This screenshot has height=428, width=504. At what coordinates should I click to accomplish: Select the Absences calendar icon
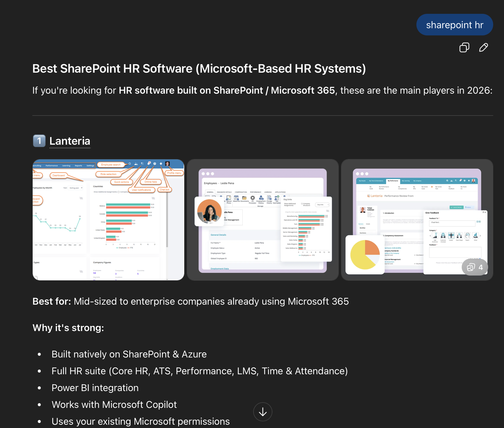pos(236,198)
